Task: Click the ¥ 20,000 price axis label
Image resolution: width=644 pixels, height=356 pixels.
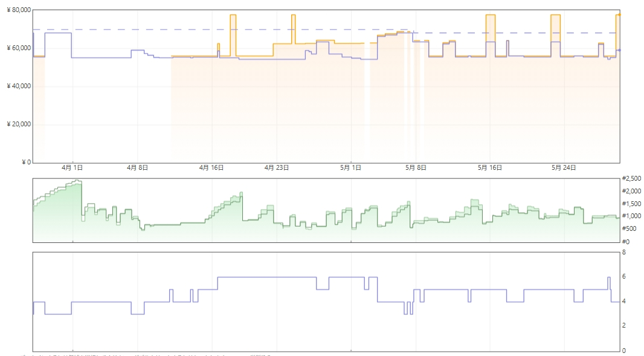Action: (x=19, y=124)
